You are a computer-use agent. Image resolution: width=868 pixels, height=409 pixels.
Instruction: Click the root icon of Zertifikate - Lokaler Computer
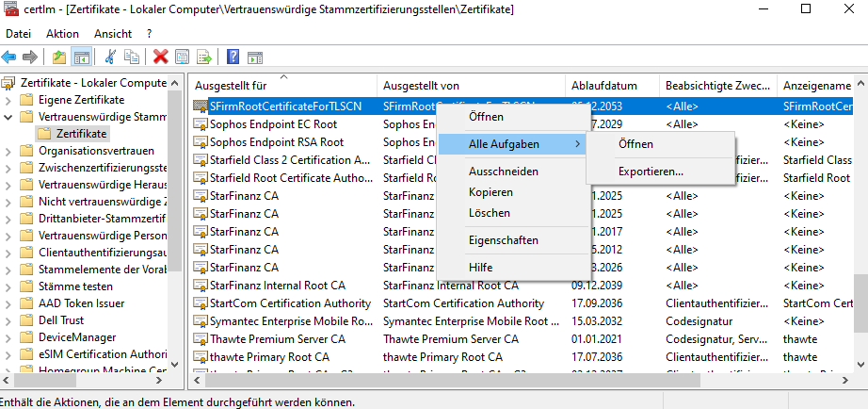[8, 83]
